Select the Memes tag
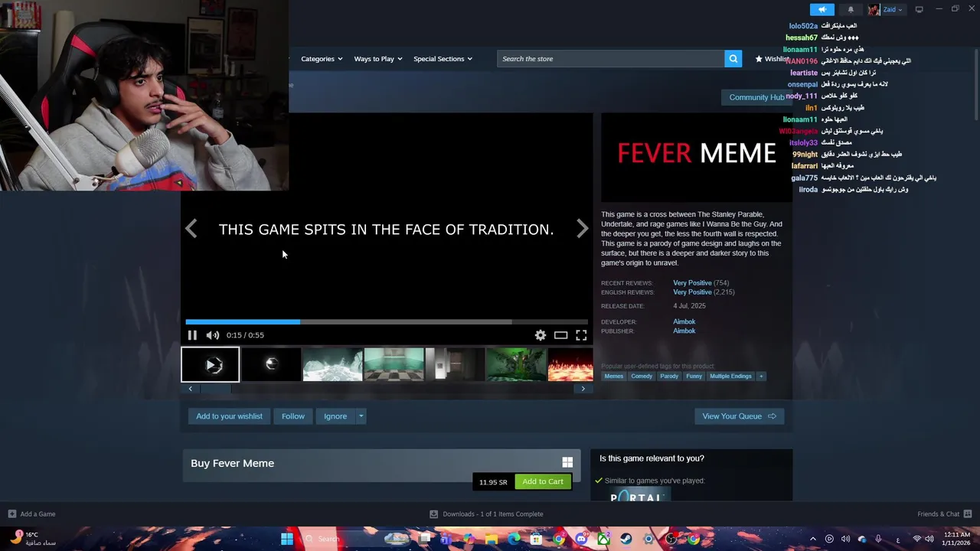The image size is (980, 551). point(614,377)
